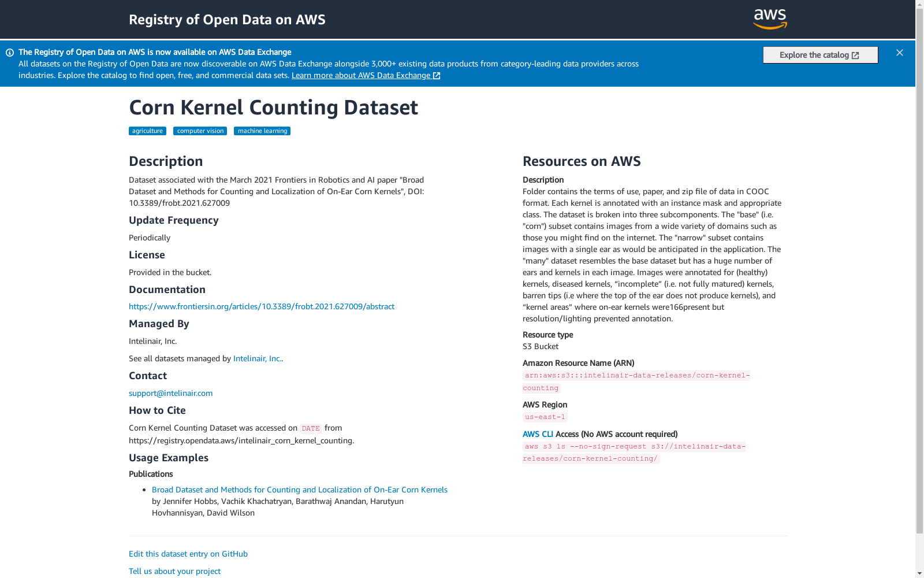Click the S3 Bucket resource type text
Image resolution: width=924 pixels, height=578 pixels.
(541, 346)
